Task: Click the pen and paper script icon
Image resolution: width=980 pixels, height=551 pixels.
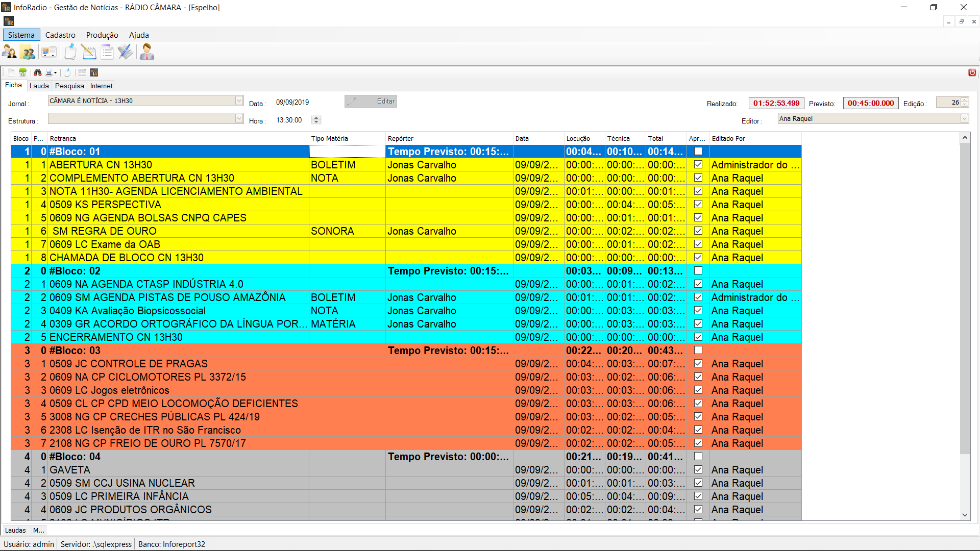Action: pos(126,52)
